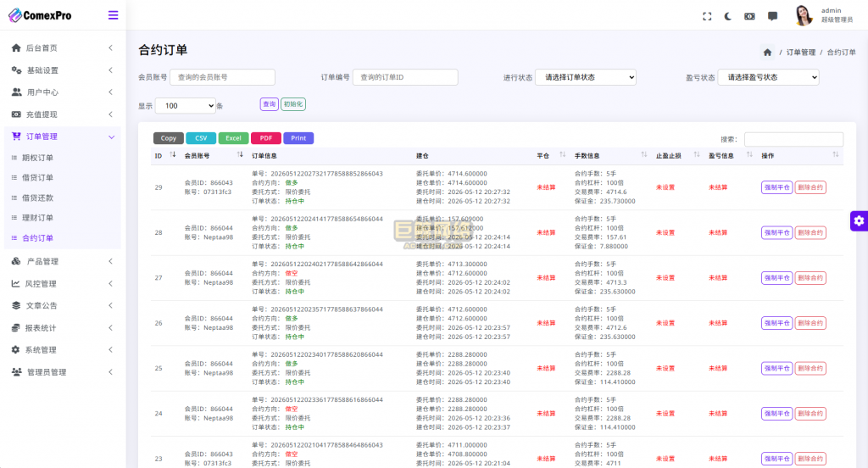Expand the 后台首页 menu chevron
Screen dimensions: 868x468
pos(111,47)
